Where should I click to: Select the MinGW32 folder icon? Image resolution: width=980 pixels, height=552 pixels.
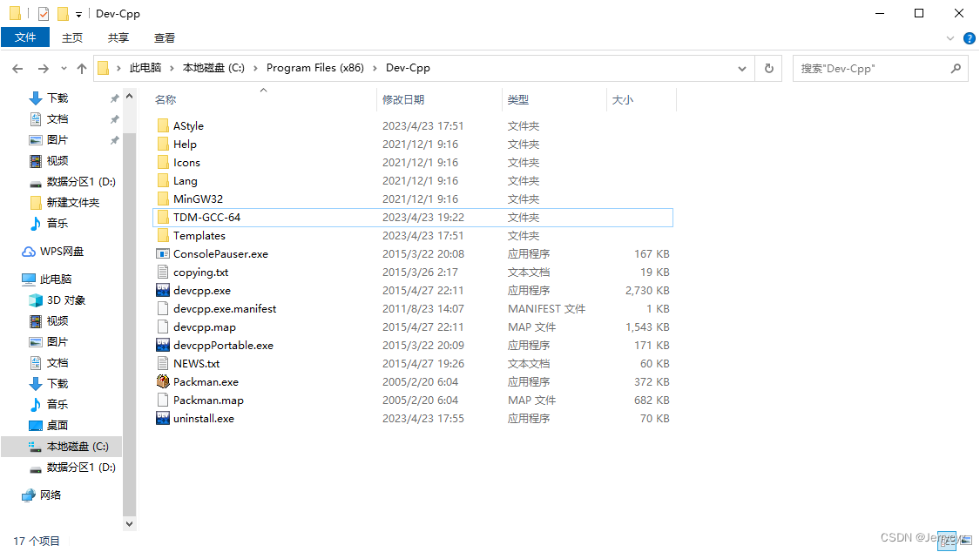tap(163, 199)
